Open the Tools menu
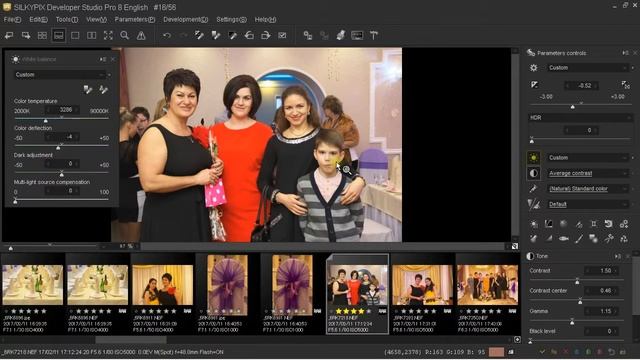 67,20
